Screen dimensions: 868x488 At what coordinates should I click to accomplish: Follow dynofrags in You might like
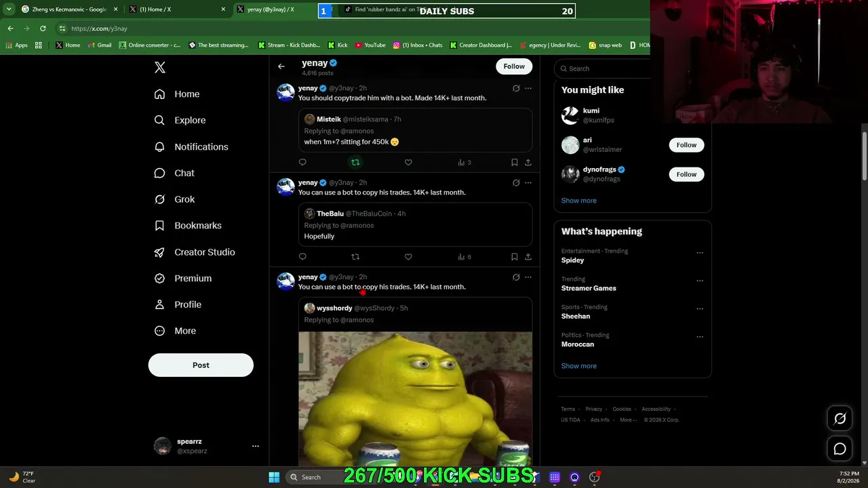(686, 174)
